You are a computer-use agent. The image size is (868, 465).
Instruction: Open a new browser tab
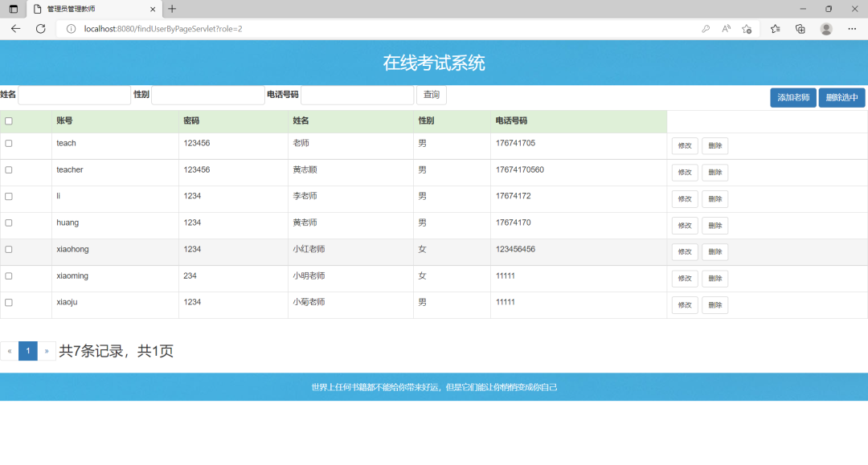coord(172,9)
